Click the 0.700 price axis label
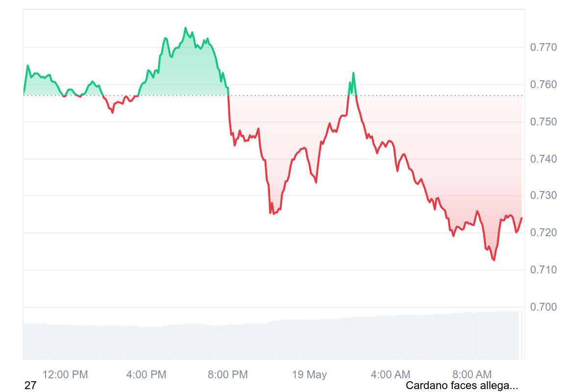This screenshot has width=588, height=392. click(x=543, y=307)
